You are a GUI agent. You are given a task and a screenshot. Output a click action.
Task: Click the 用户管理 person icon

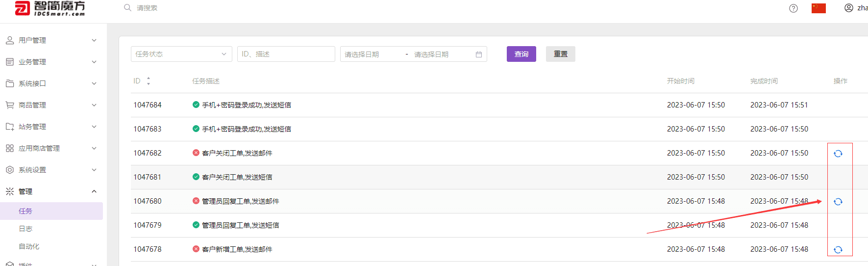[x=10, y=40]
